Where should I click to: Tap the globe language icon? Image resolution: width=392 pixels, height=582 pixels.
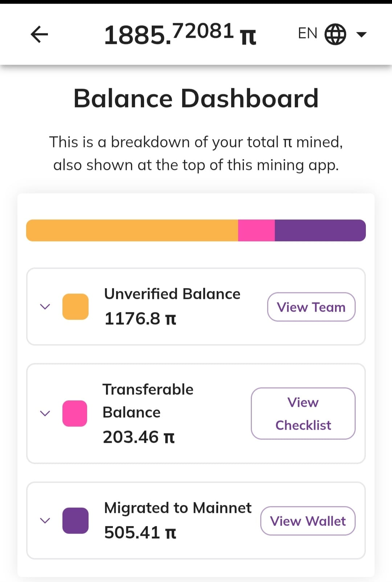tap(335, 34)
